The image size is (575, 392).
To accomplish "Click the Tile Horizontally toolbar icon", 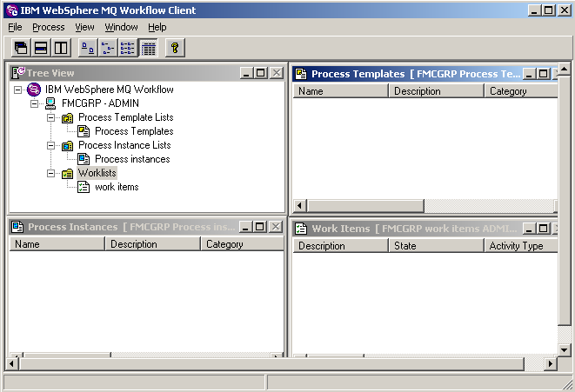I will (x=41, y=48).
